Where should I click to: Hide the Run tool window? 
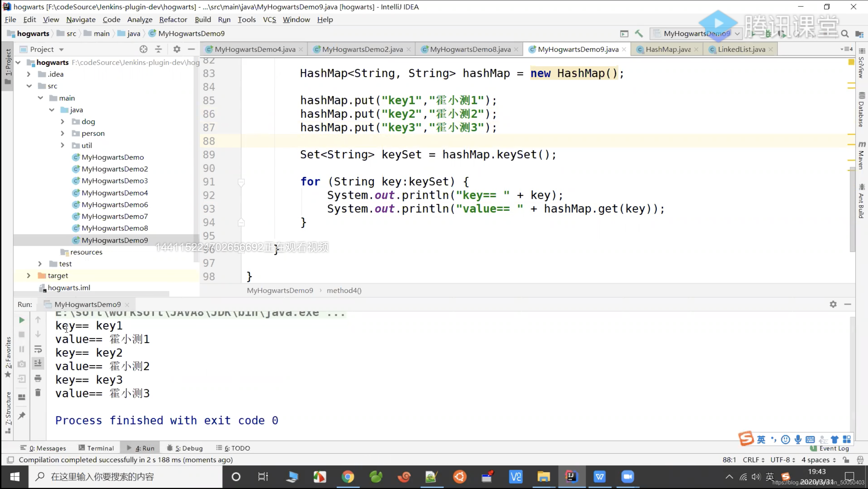pyautogui.click(x=848, y=304)
